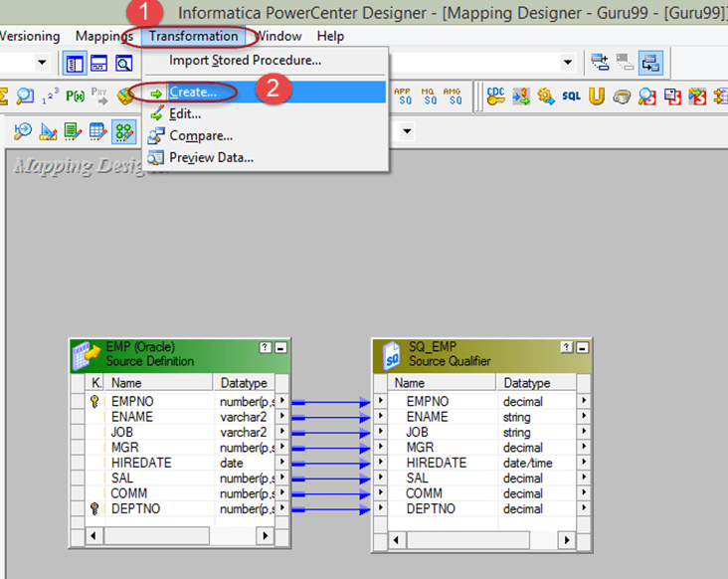The height and width of the screenshot is (579, 728).
Task: Select the APP SQ source qualifier icon
Action: click(403, 96)
